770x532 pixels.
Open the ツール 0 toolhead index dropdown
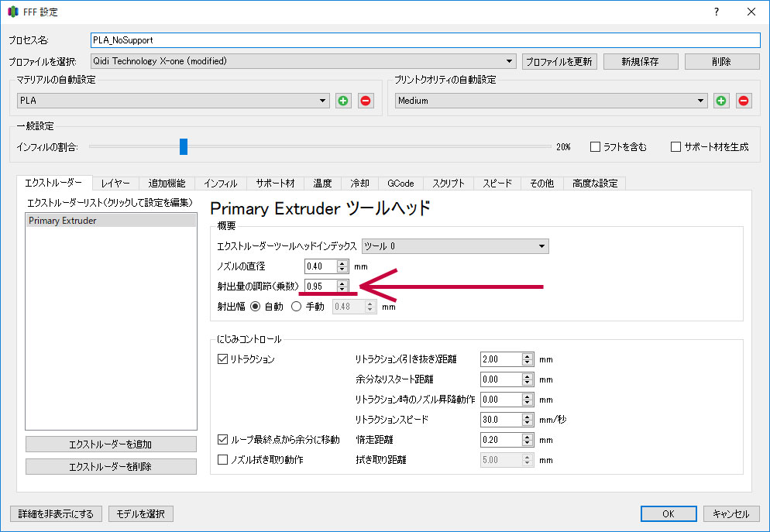455,246
